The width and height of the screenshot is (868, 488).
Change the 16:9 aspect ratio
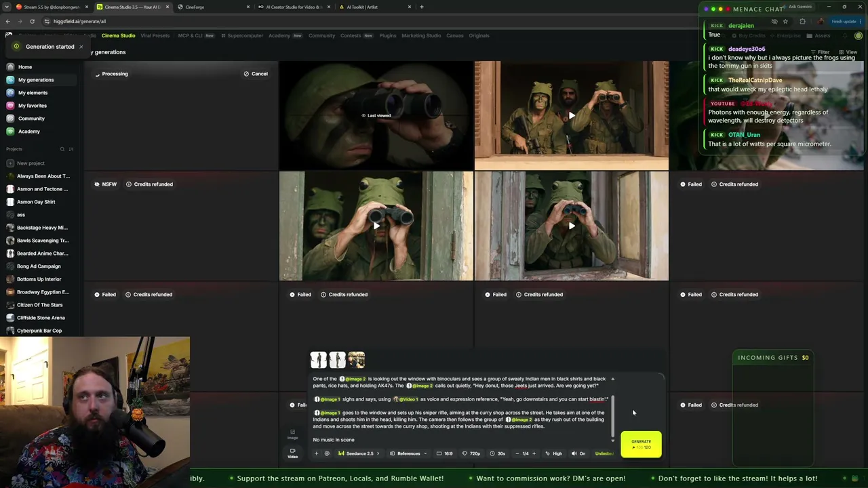tap(445, 453)
